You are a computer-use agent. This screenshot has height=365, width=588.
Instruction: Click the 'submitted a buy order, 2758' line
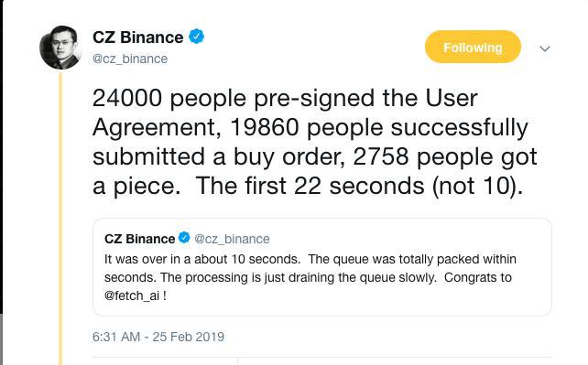coord(251,156)
